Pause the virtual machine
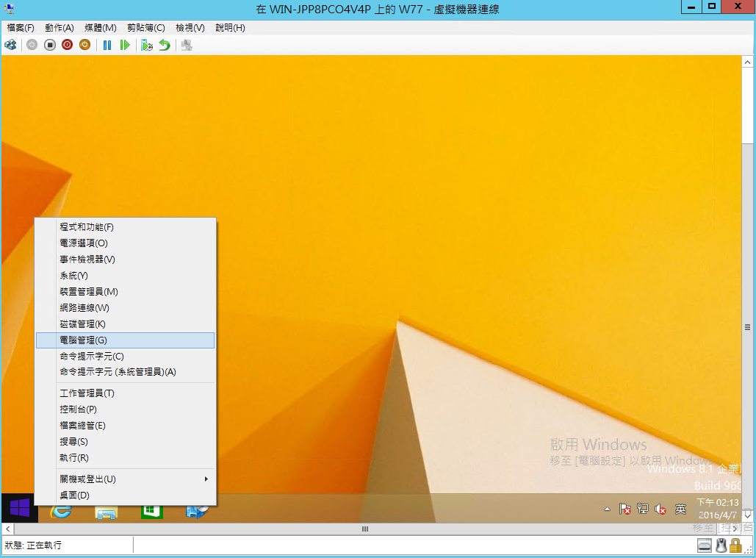This screenshot has height=558, width=756. (107, 46)
